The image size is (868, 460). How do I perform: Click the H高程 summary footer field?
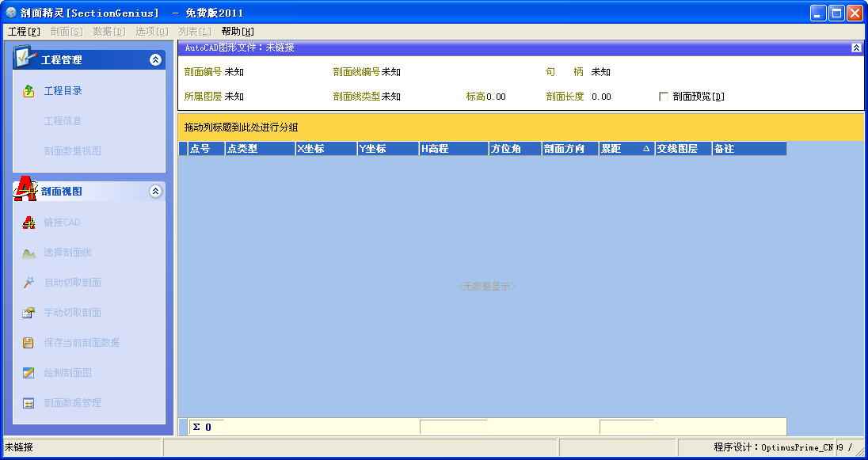(453, 427)
